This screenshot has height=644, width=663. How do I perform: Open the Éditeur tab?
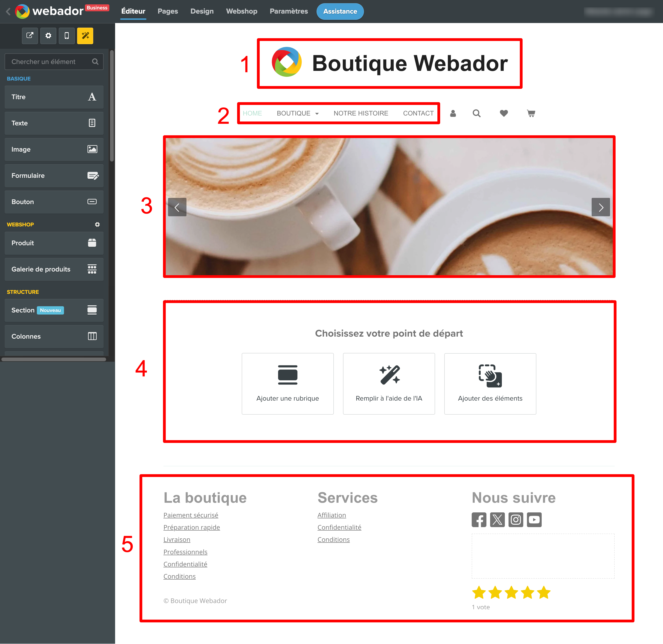click(x=133, y=11)
